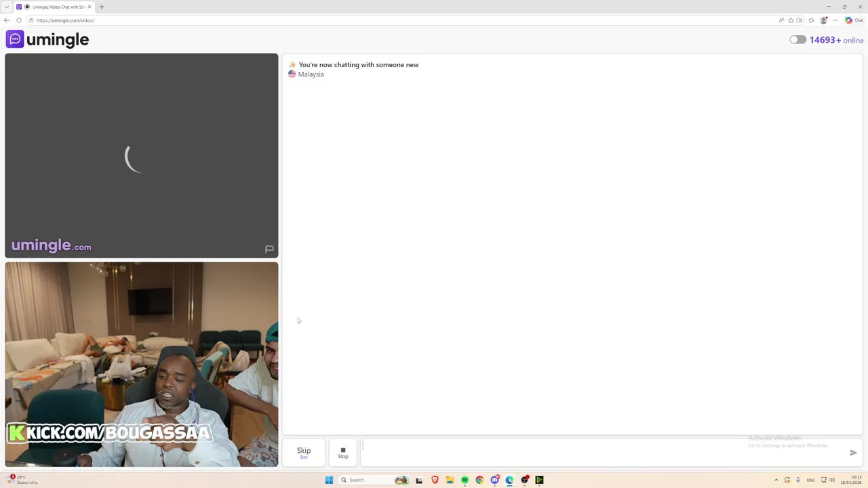868x488 pixels.
Task: Add this page to favorites
Action: point(791,20)
